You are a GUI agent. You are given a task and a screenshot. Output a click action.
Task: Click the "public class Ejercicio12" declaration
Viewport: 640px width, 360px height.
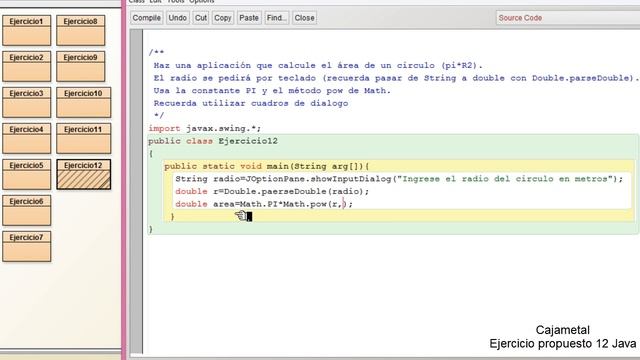213,141
